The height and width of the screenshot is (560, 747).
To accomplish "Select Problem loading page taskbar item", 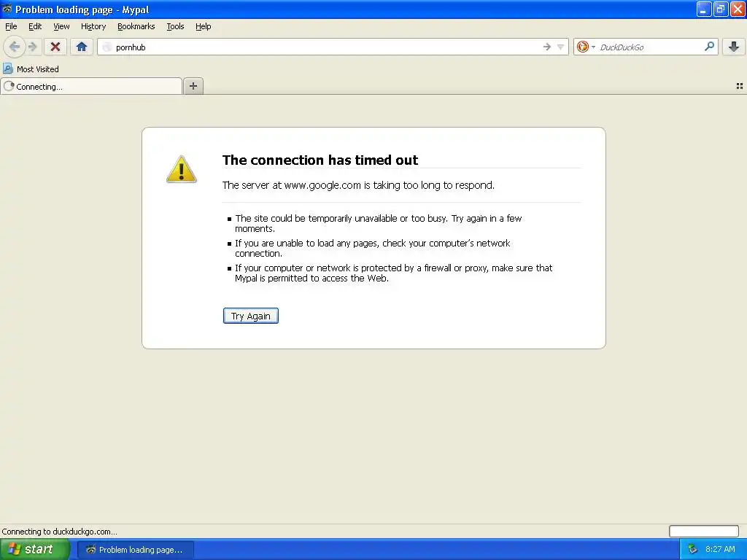I will point(136,550).
